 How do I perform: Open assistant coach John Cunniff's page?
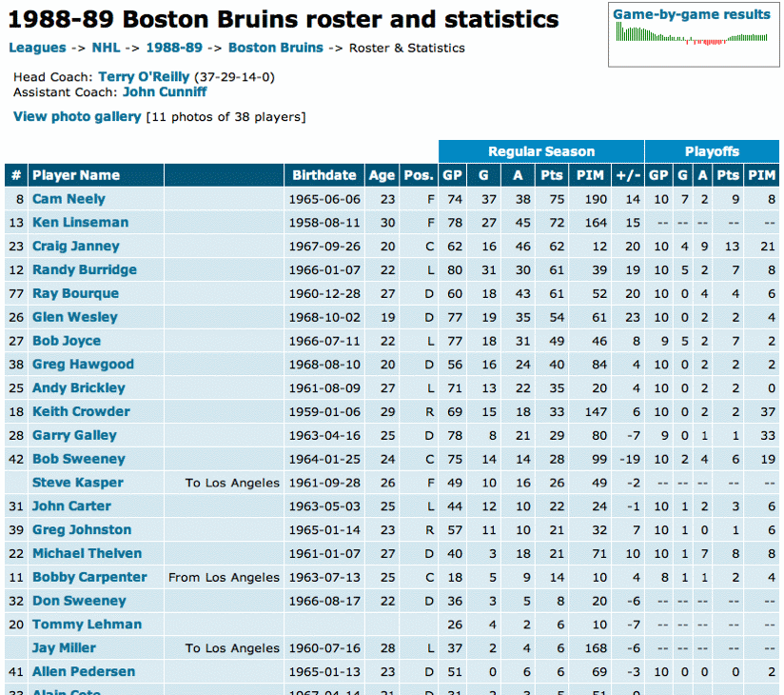(x=165, y=92)
